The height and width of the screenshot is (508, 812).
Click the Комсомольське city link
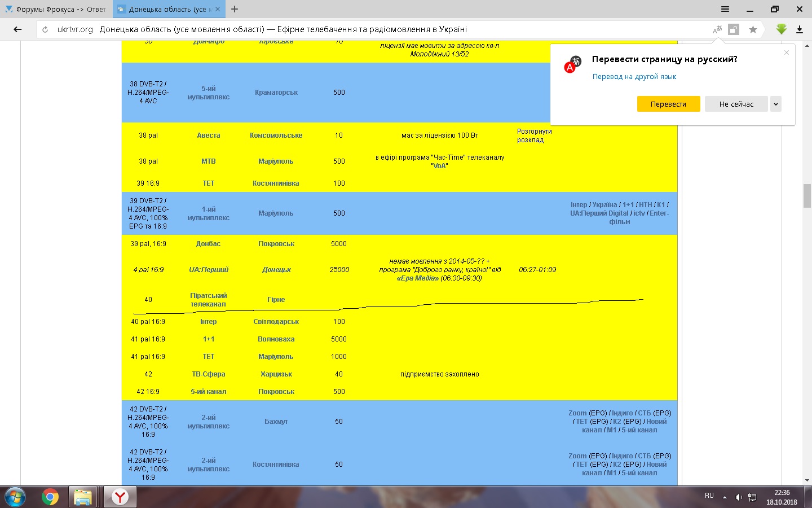click(276, 135)
